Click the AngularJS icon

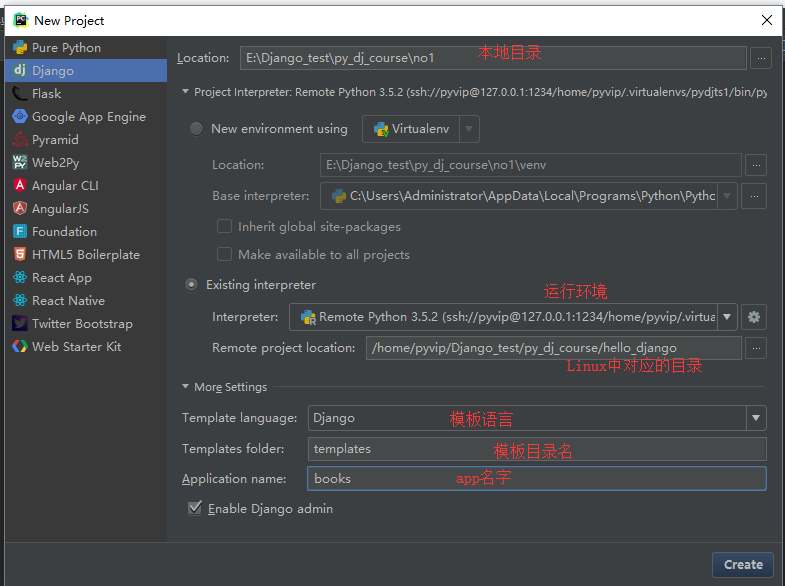pyautogui.click(x=20, y=209)
